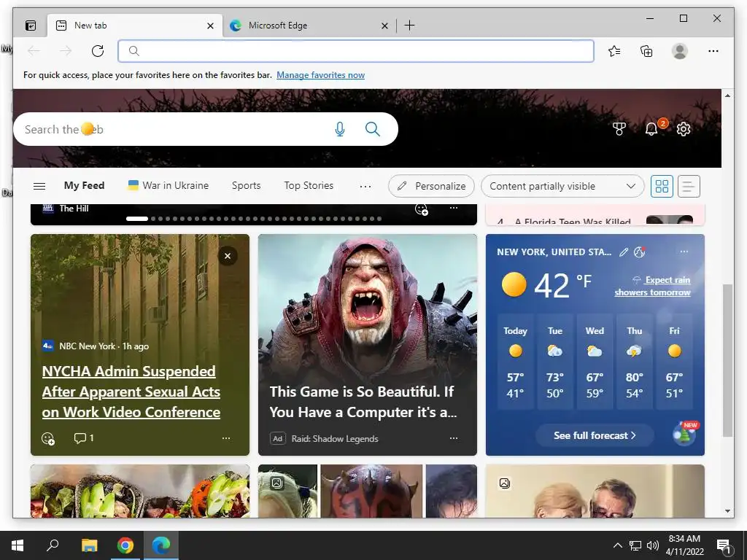Image resolution: width=747 pixels, height=560 pixels.
Task: Open more options on The Hill story
Action: click(454, 208)
